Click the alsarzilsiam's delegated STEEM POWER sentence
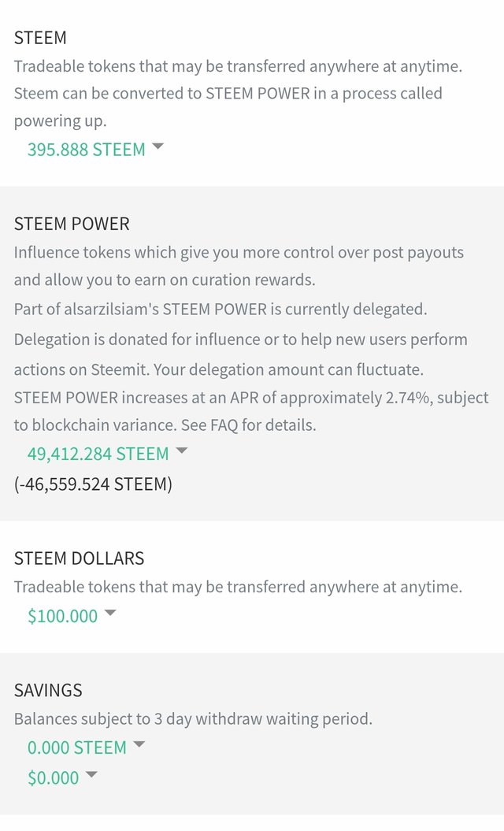This screenshot has width=504, height=831. click(x=220, y=309)
